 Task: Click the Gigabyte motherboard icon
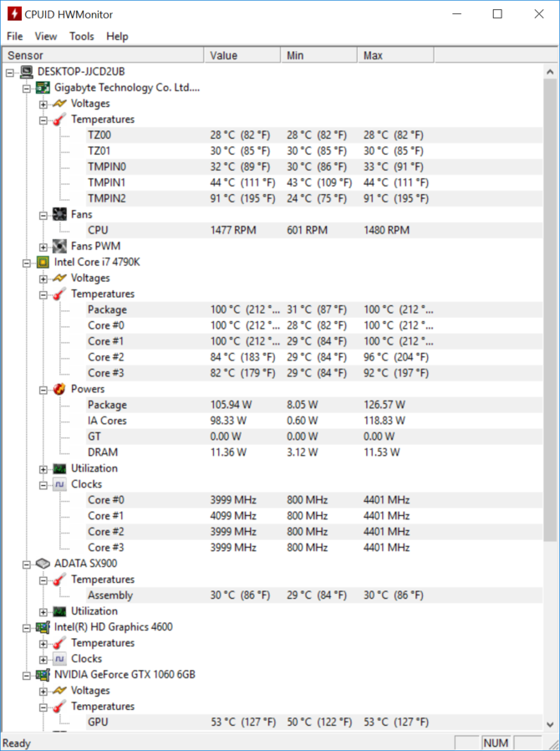click(43, 88)
